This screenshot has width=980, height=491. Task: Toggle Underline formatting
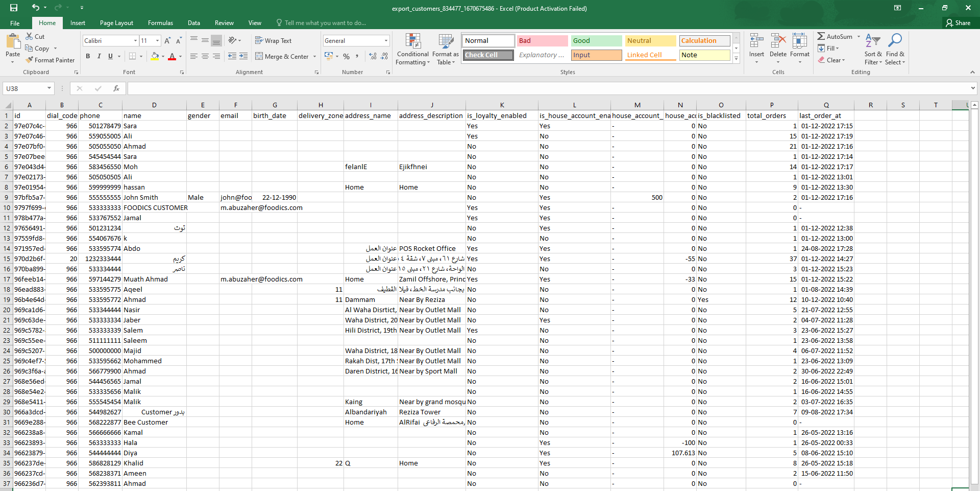point(110,56)
